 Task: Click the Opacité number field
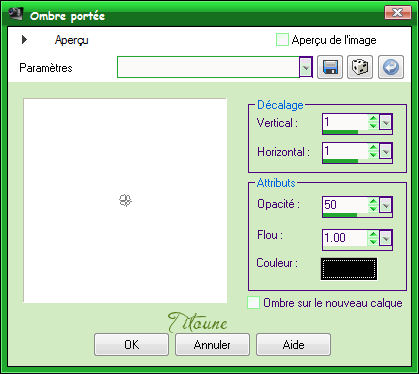tap(346, 205)
